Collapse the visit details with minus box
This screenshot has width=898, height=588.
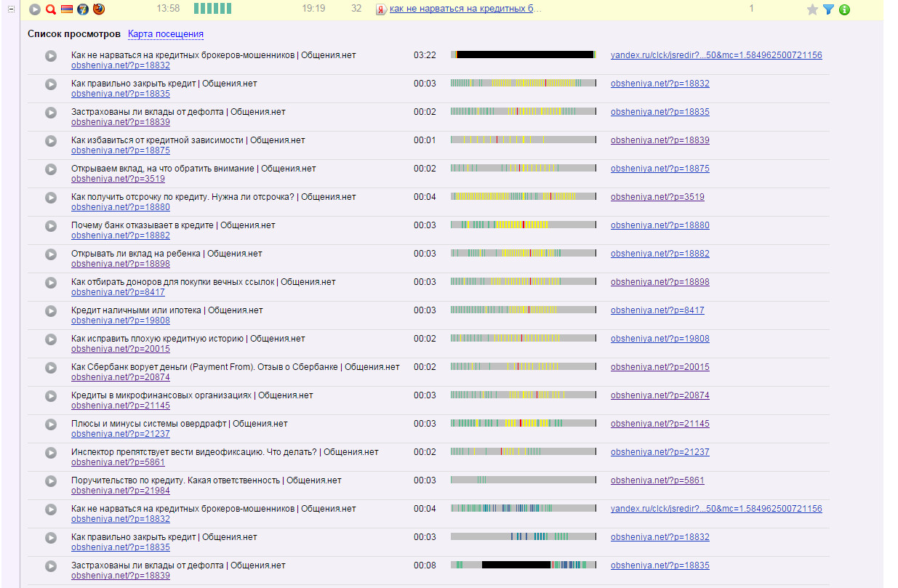(9, 9)
